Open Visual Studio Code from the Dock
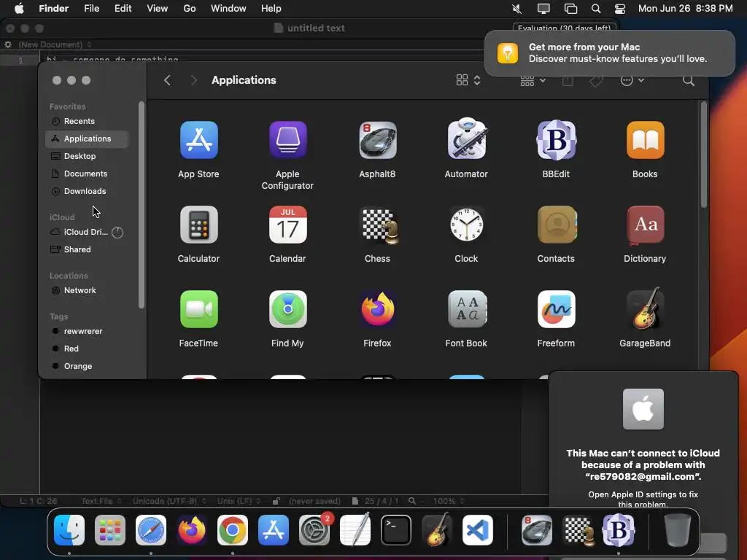 click(478, 530)
